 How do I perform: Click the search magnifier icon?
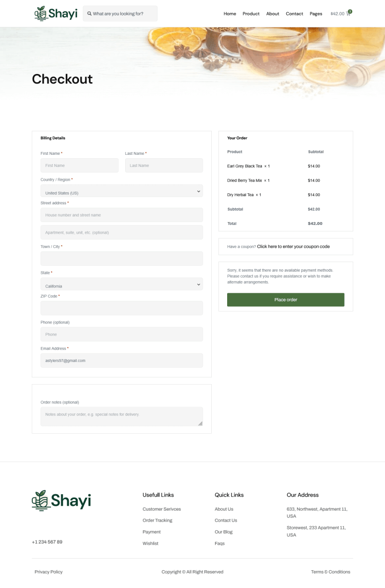pos(90,14)
